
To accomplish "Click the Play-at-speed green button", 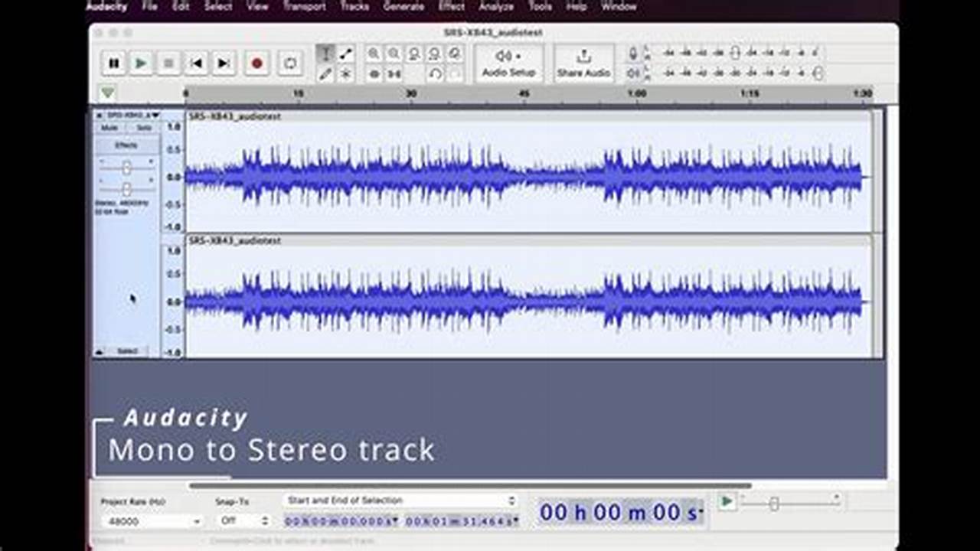I will (727, 502).
